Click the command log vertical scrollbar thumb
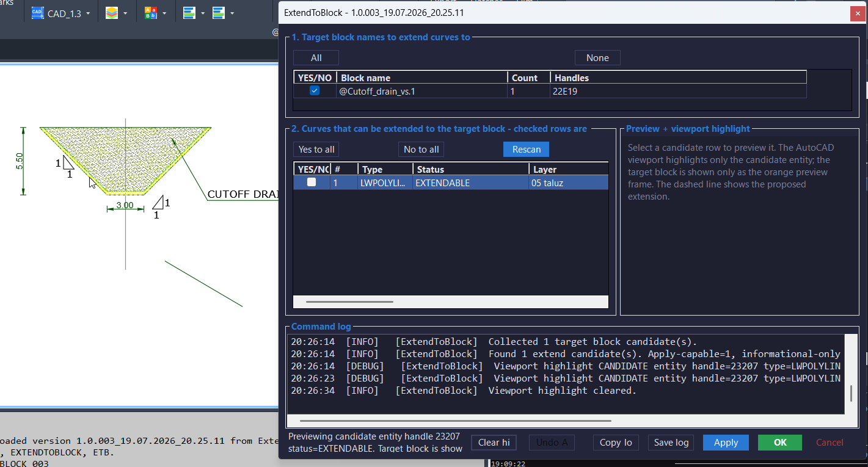Viewport: 868px width, 467px height. coord(851,393)
